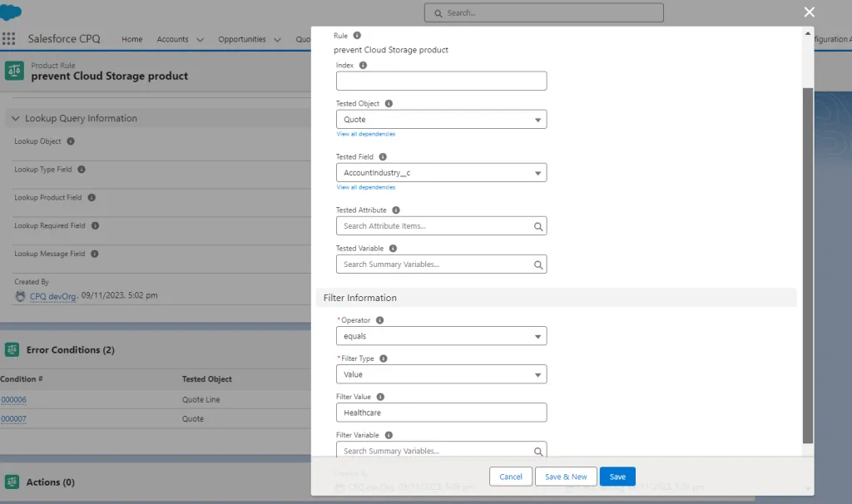This screenshot has height=504, width=852.
Task: Click the Save & New button
Action: [x=566, y=477]
